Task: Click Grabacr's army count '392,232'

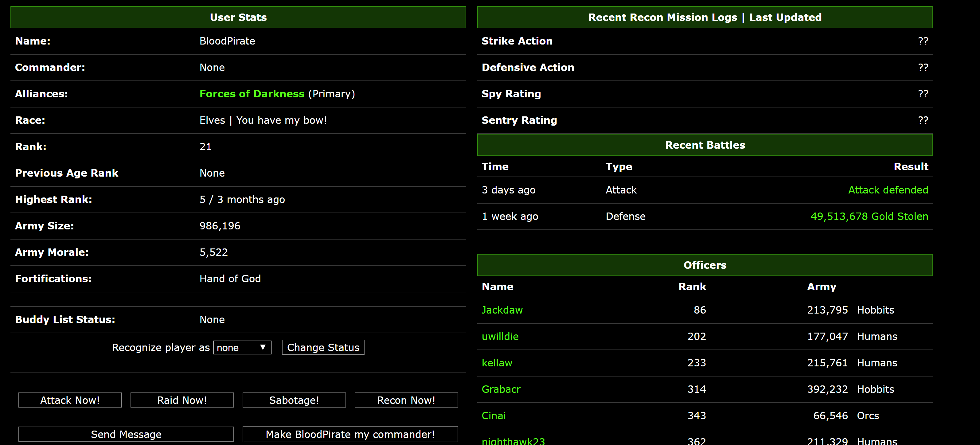Action: point(827,389)
